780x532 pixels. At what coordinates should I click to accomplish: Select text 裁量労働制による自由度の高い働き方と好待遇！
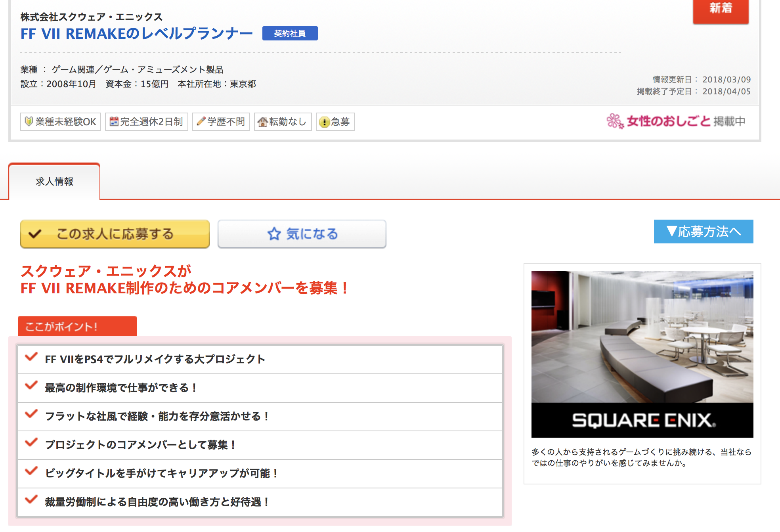coord(157,502)
